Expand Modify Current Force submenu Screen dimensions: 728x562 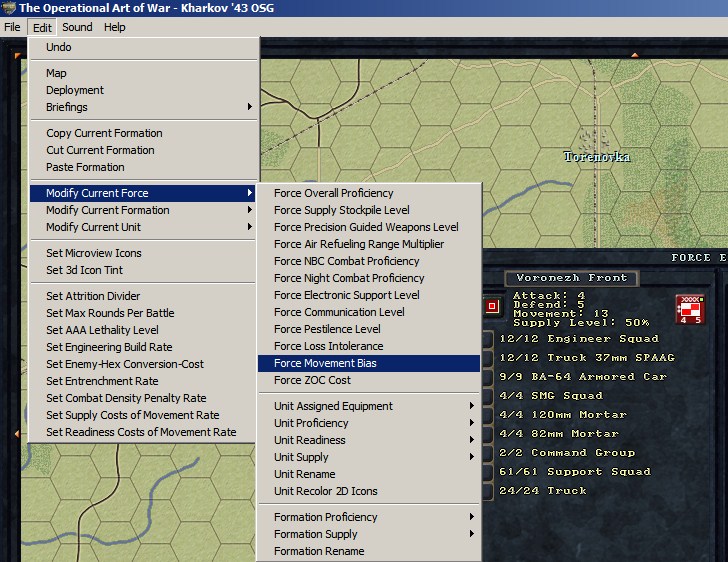[143, 193]
